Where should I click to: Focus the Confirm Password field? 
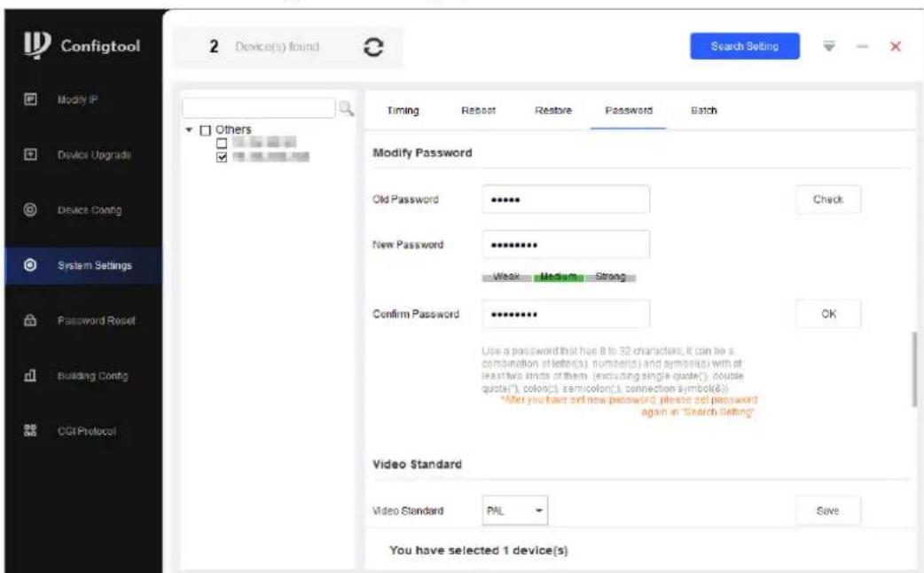pos(566,314)
